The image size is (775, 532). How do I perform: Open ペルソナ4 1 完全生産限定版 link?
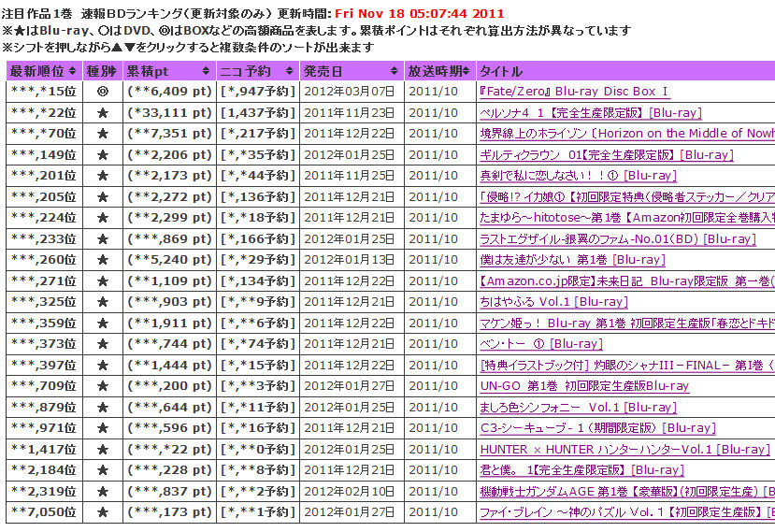coord(591,113)
